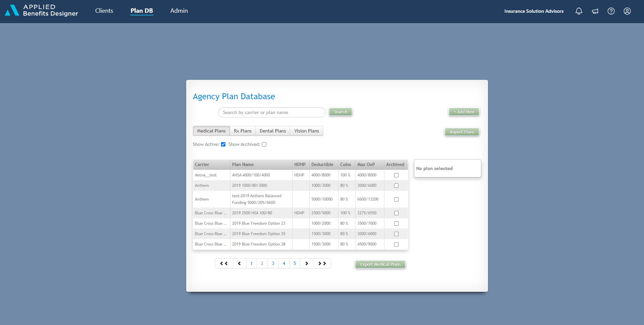The width and height of the screenshot is (644, 325).
Task: Jump to first page of results
Action: tap(224, 263)
